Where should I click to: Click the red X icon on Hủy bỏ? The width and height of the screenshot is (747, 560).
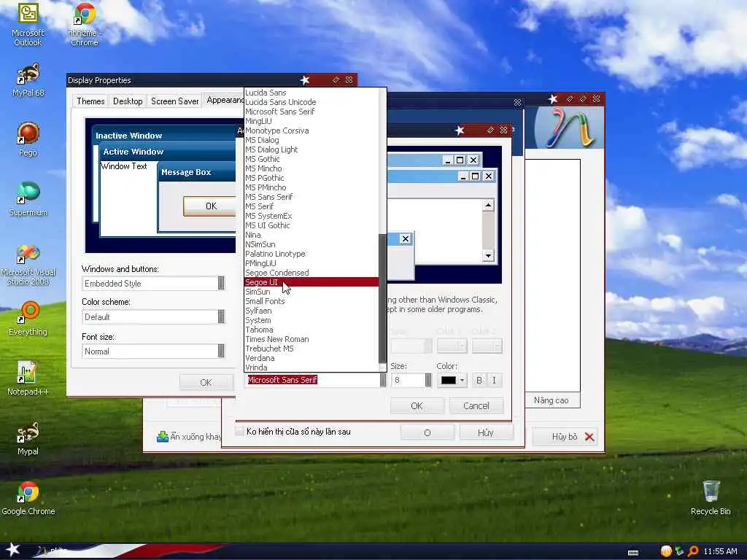pos(589,437)
